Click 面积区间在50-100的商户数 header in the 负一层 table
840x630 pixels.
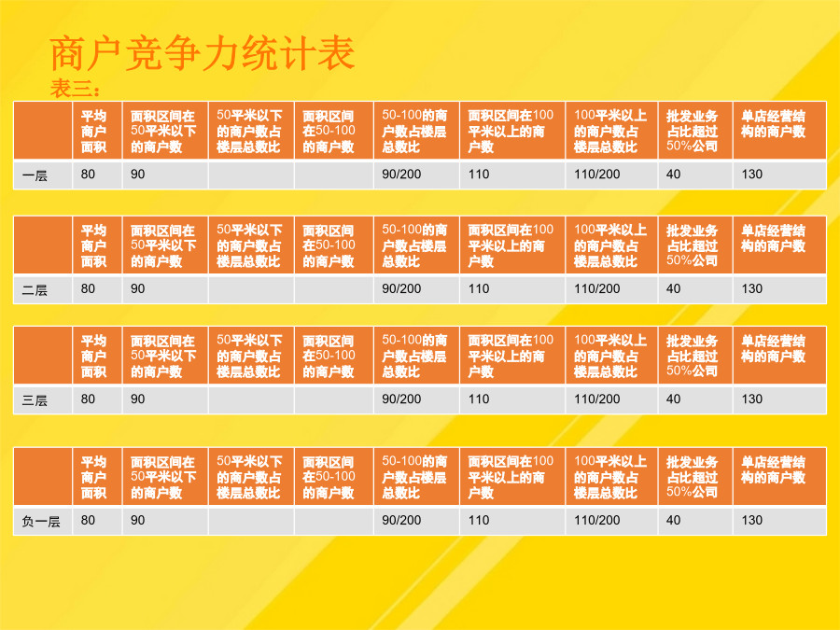(329, 477)
